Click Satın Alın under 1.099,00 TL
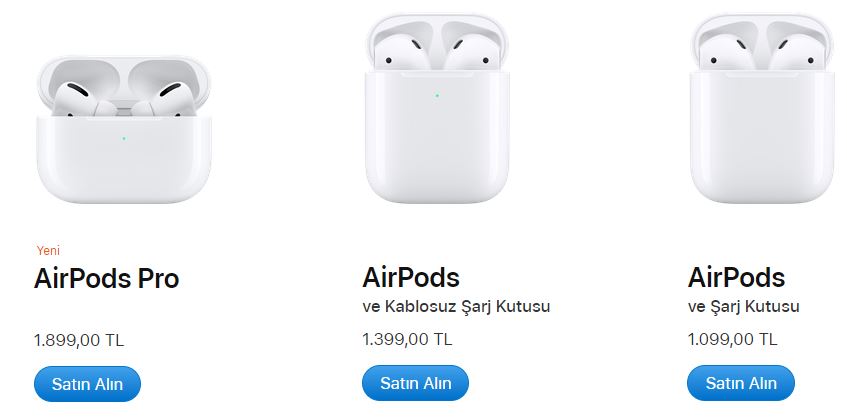 741,383
